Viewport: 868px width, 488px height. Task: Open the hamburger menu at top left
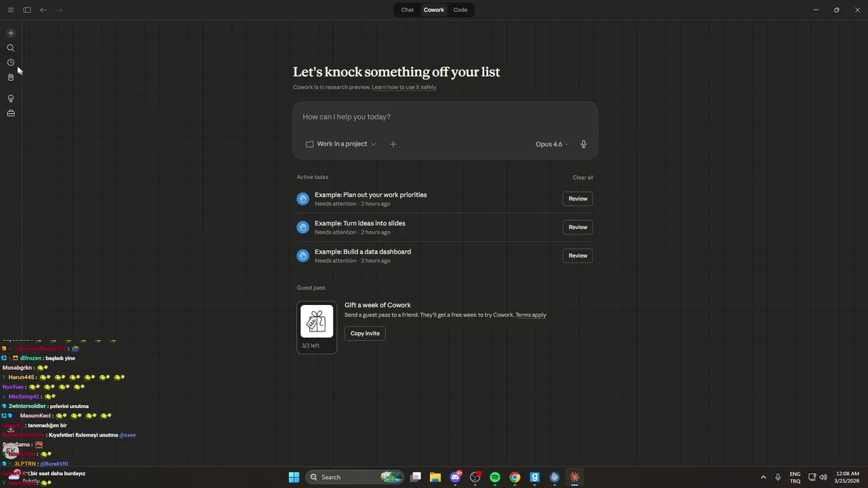tap(11, 10)
